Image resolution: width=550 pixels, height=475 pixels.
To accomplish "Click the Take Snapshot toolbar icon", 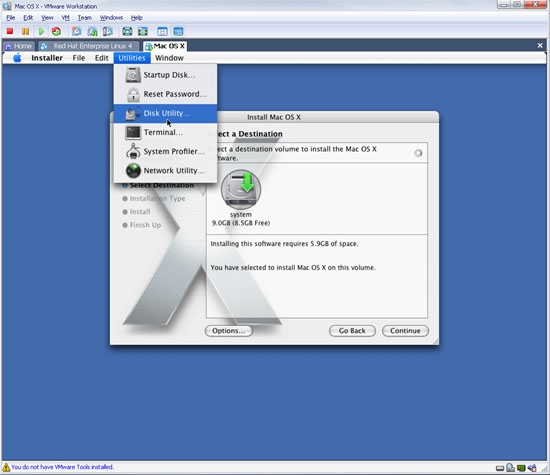I will pyautogui.click(x=76, y=32).
